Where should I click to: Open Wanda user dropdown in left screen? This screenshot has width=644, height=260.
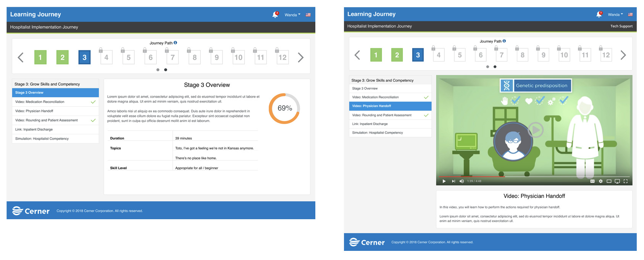292,15
